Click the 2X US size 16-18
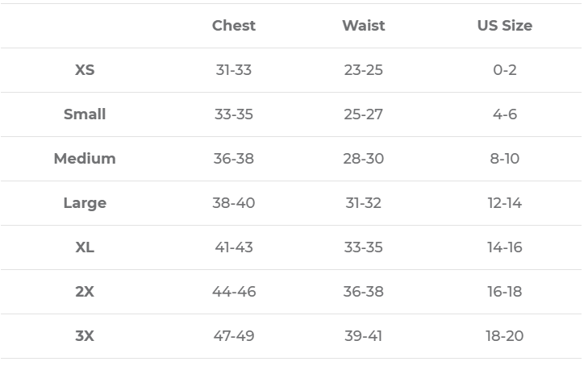The height and width of the screenshot is (374, 588). 504,292
